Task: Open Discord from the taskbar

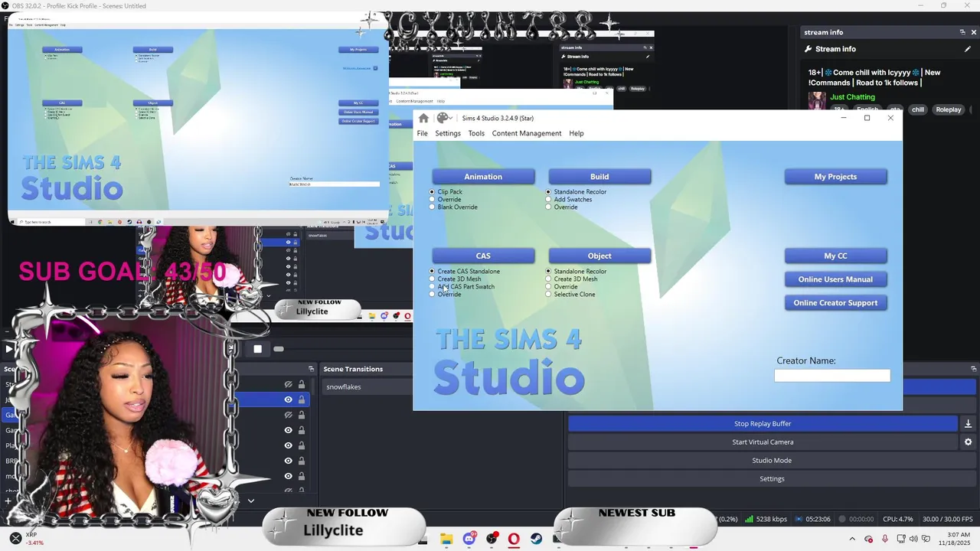Action: (x=469, y=539)
